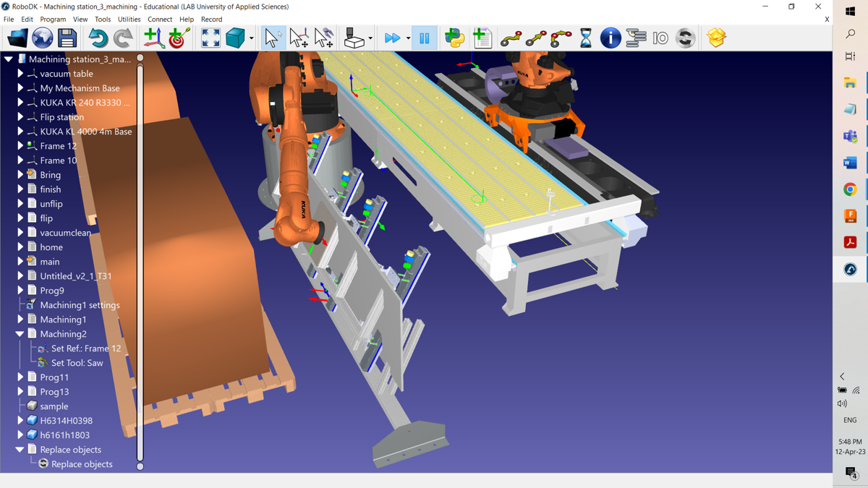Open the Utilities menu
The width and height of the screenshot is (868, 488).
coord(129,20)
